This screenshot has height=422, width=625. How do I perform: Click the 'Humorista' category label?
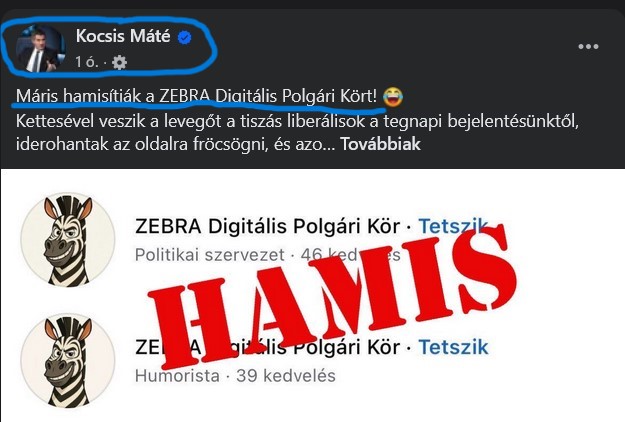coord(177,376)
